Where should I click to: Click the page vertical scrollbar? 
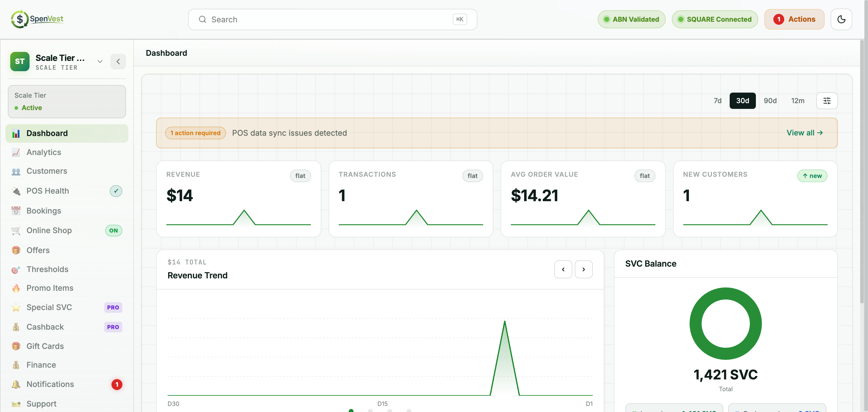(x=863, y=172)
